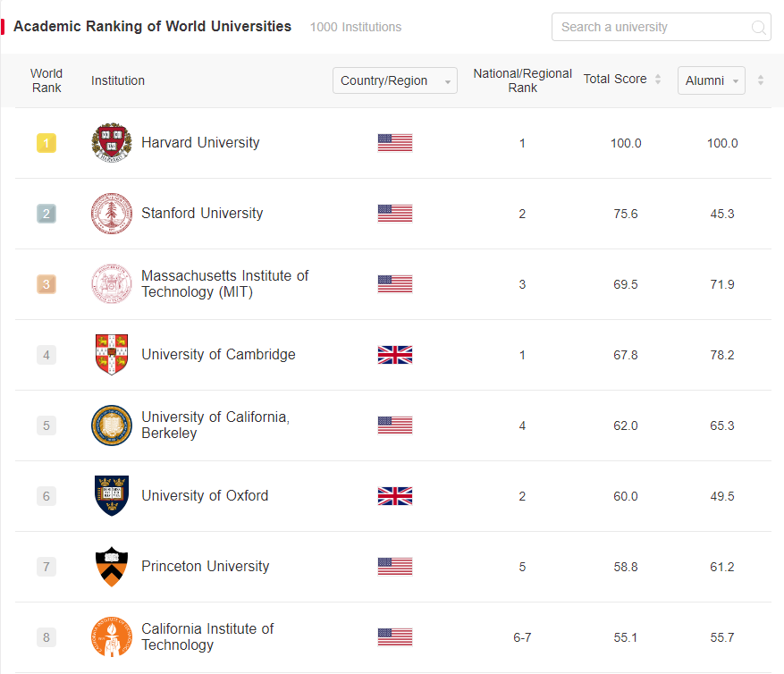The image size is (784, 674).
Task: Click the Stanford University seal logo
Action: point(112,214)
